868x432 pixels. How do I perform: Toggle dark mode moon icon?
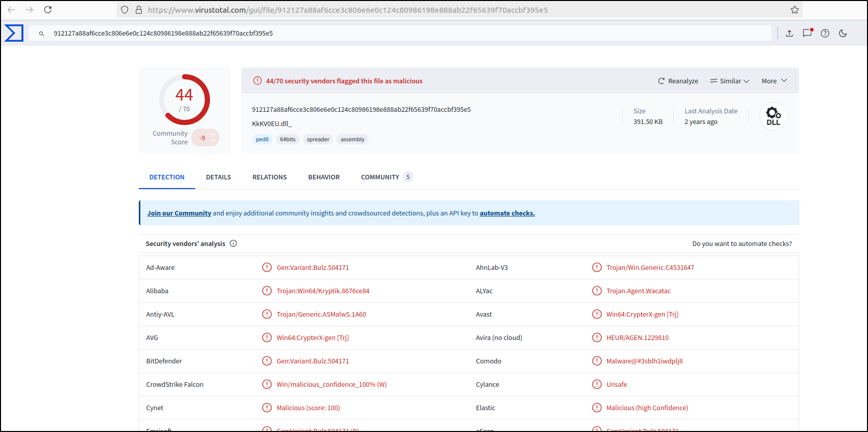[843, 34]
